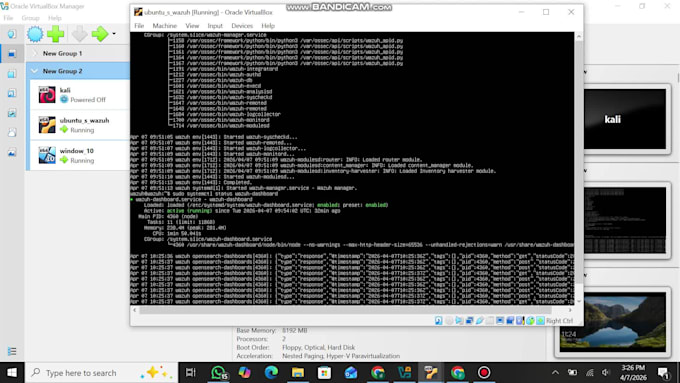
Task: Click the ubuntu terminal preview thumbnail
Action: (x=624, y=220)
